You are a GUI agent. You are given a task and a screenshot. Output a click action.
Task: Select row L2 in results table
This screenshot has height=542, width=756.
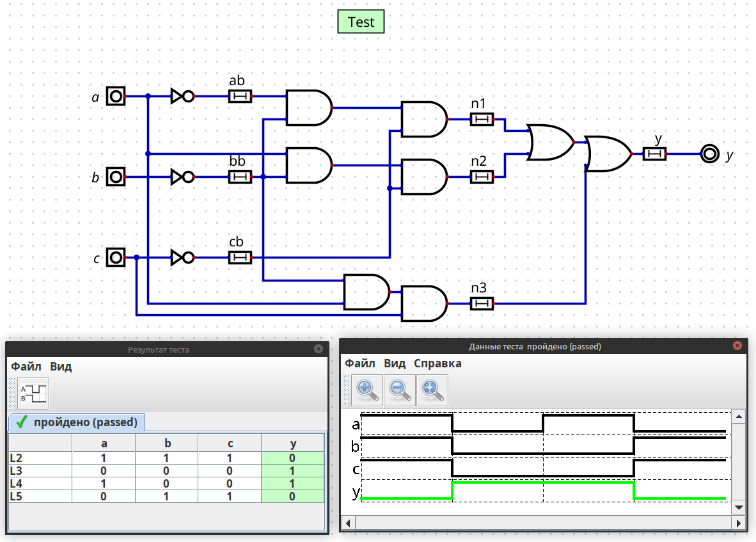coord(166,458)
